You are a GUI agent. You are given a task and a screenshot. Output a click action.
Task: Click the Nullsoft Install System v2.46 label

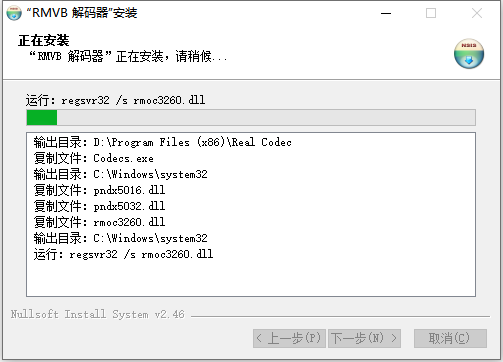tap(97, 314)
